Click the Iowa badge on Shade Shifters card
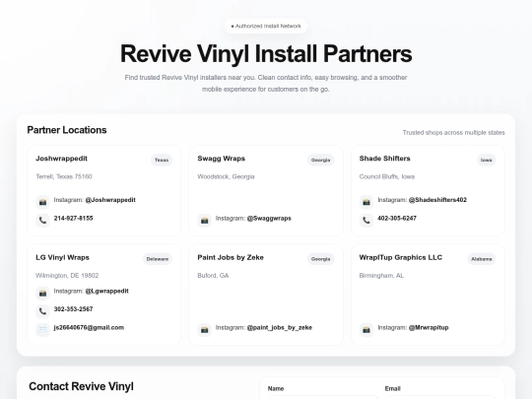 click(487, 161)
